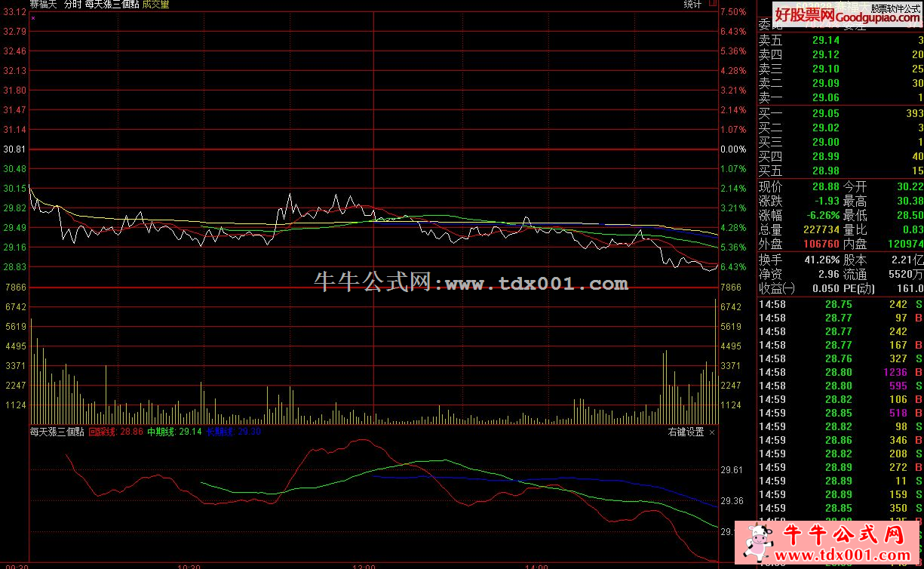Click the 股本 value 2.21亿
This screenshot has height=569, width=924.
(x=907, y=259)
